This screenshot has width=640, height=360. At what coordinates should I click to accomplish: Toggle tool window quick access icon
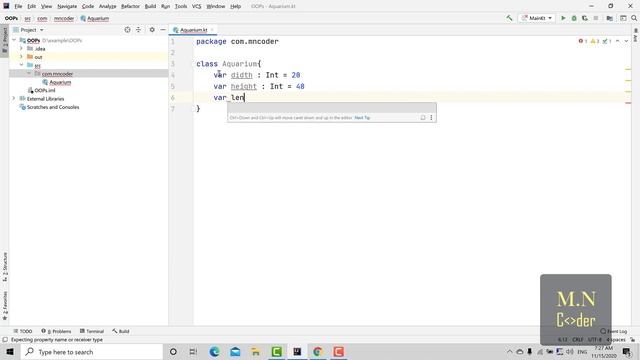click(5, 340)
